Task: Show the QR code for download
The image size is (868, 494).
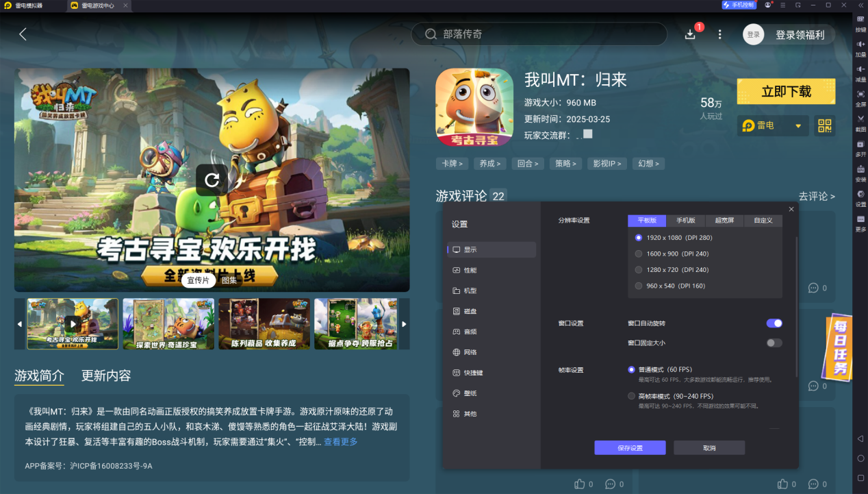Action: [x=824, y=126]
